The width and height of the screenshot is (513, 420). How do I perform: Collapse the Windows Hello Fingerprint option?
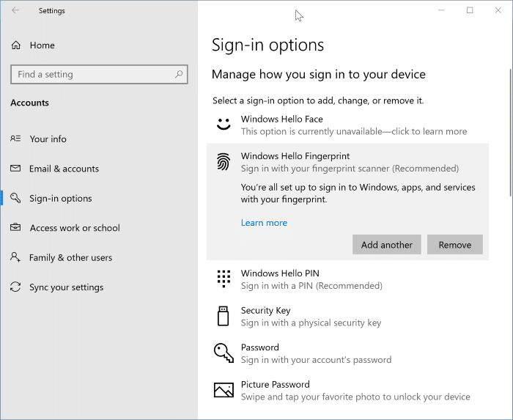pyautogui.click(x=347, y=162)
